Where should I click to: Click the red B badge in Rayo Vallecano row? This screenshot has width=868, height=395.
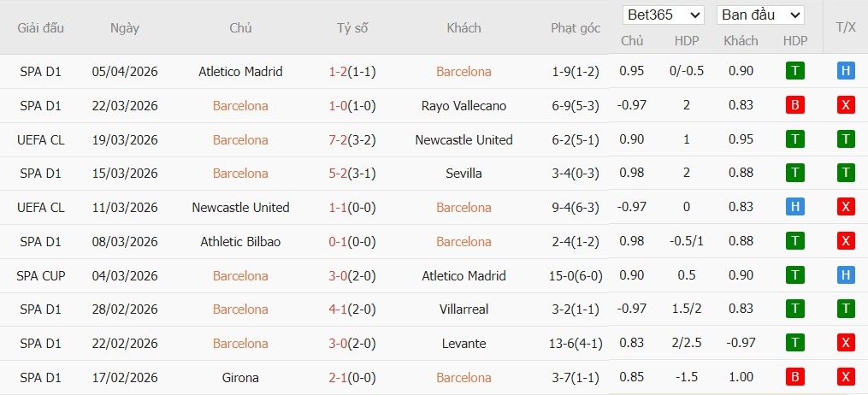point(795,105)
